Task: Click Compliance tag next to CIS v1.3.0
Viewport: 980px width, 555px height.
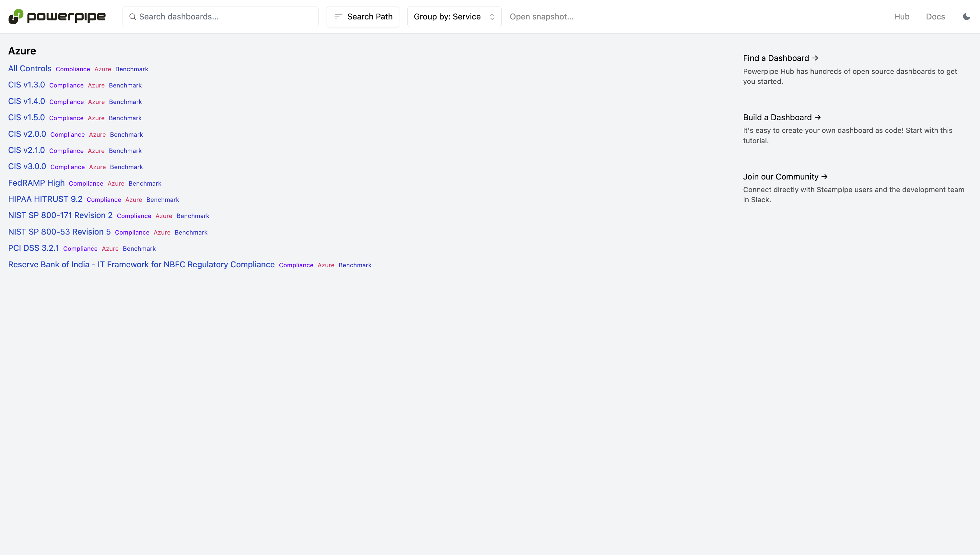Action: (66, 86)
